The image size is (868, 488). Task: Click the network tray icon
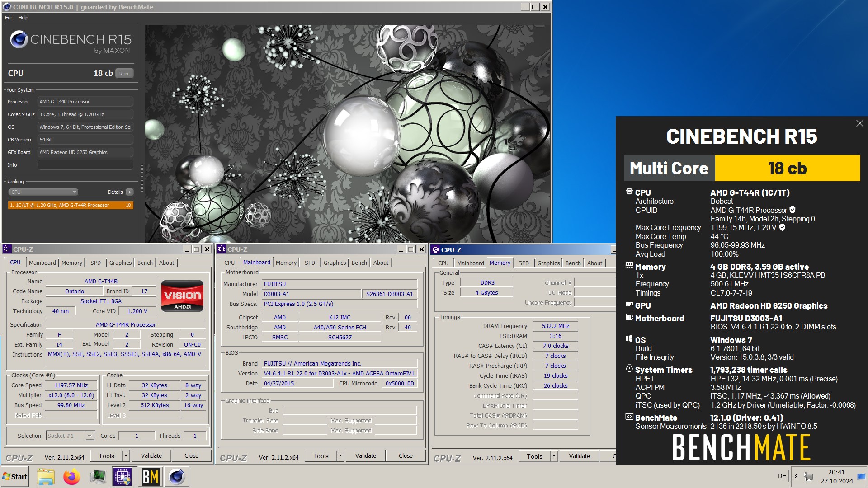click(809, 477)
